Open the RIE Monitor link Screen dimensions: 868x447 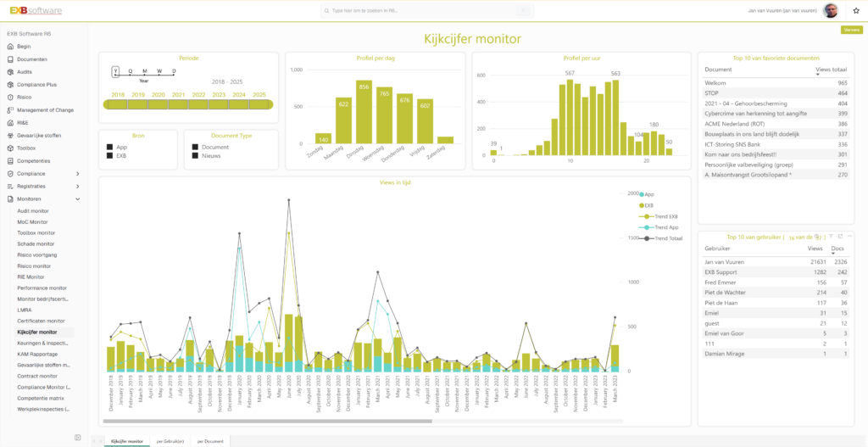click(x=31, y=277)
